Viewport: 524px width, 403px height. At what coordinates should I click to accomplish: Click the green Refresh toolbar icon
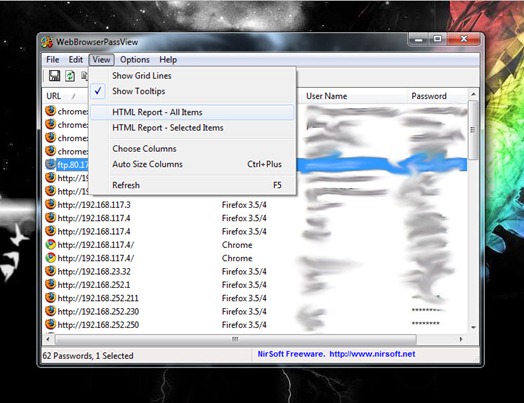[70, 76]
